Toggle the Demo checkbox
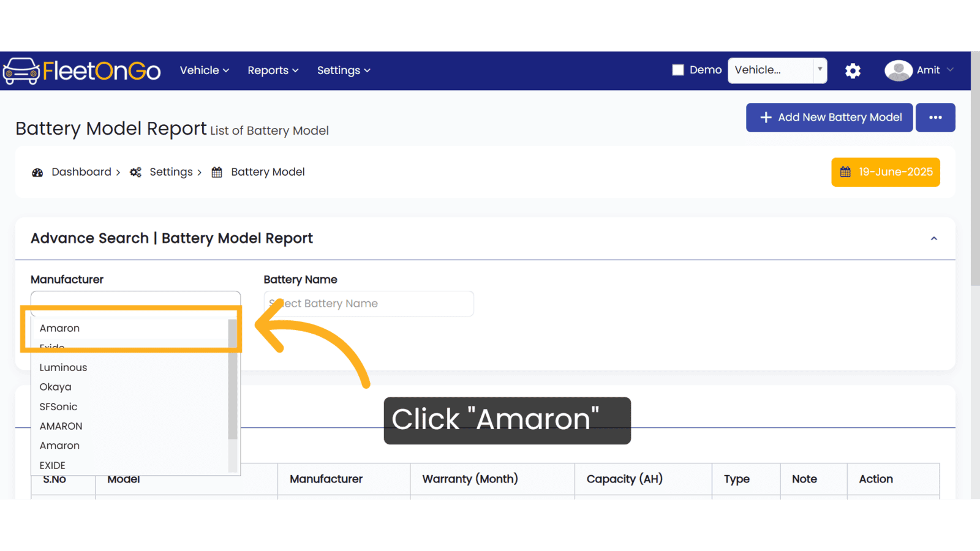This screenshot has height=551, width=980. click(678, 70)
